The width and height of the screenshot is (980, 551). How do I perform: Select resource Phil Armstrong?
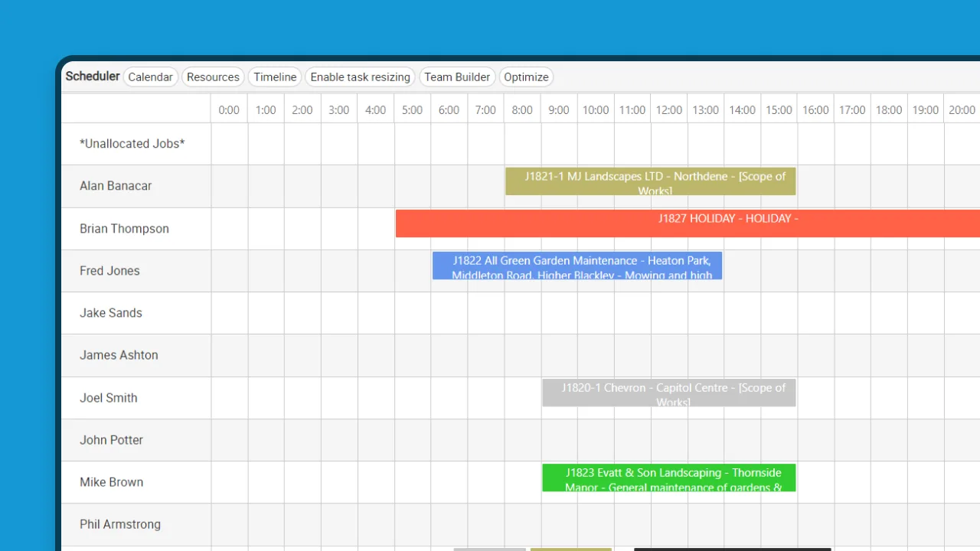point(120,524)
